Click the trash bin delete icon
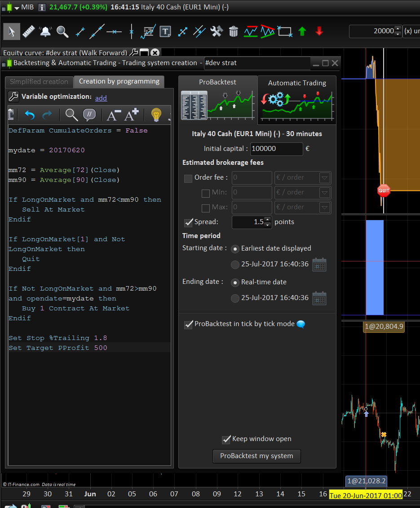This screenshot has width=420, height=508. (233, 31)
